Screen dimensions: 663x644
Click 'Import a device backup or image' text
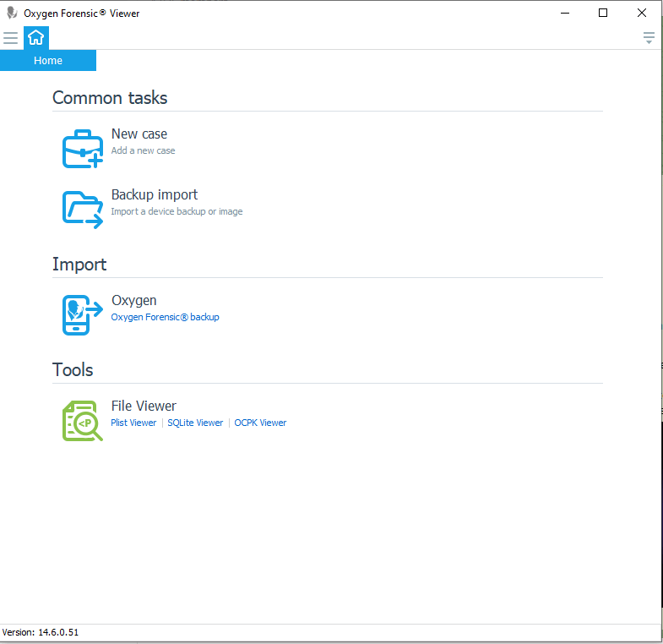(177, 211)
